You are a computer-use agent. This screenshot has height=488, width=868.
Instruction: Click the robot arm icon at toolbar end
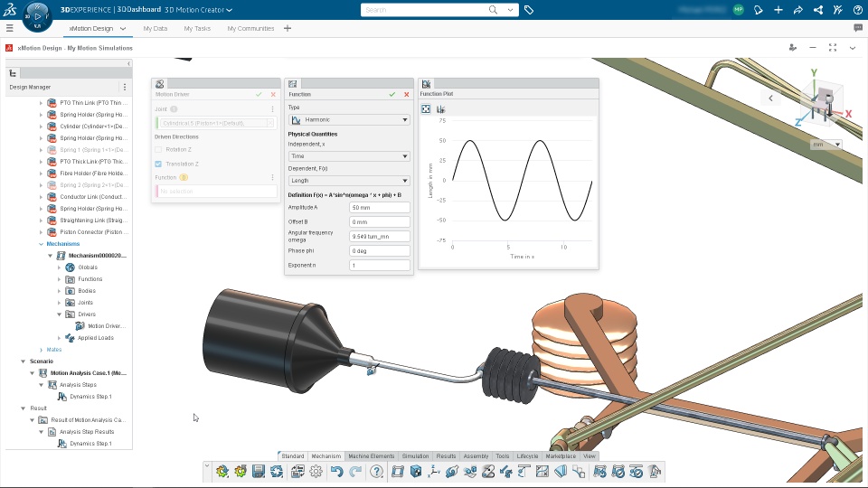[x=655, y=472]
